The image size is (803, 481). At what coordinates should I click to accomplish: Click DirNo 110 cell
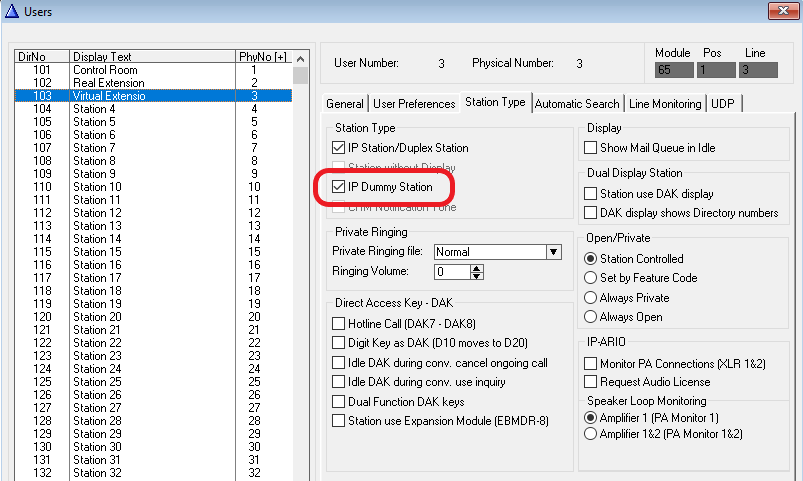click(42, 187)
